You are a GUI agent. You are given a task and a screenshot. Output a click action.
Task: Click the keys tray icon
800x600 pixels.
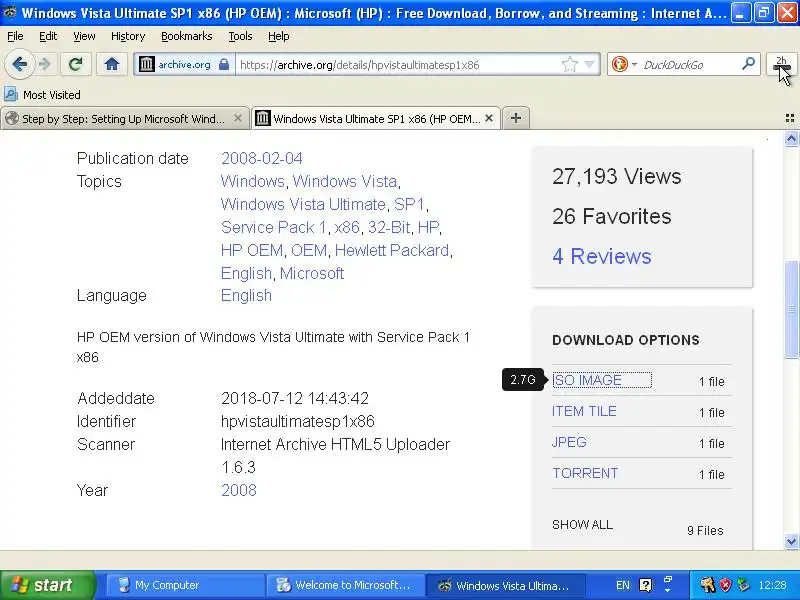click(x=707, y=585)
